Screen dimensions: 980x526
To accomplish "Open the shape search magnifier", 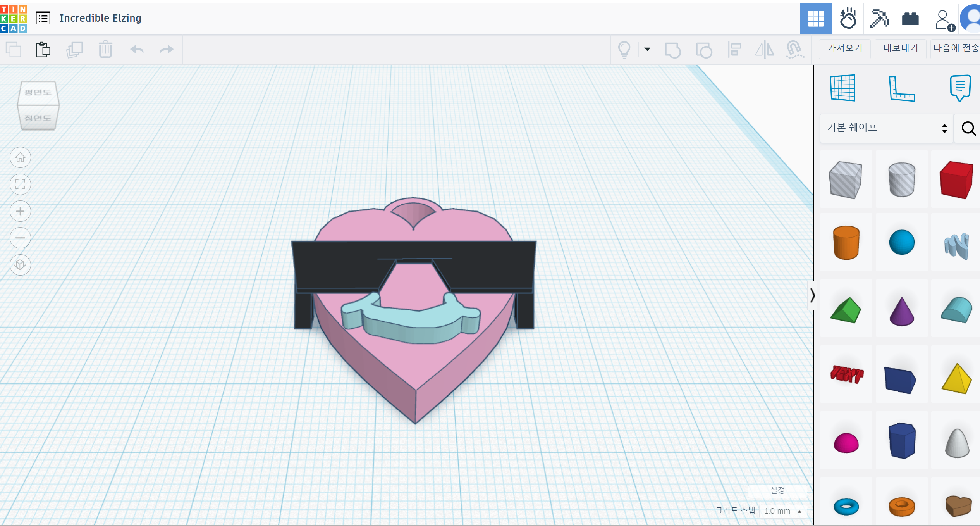I will tap(968, 128).
